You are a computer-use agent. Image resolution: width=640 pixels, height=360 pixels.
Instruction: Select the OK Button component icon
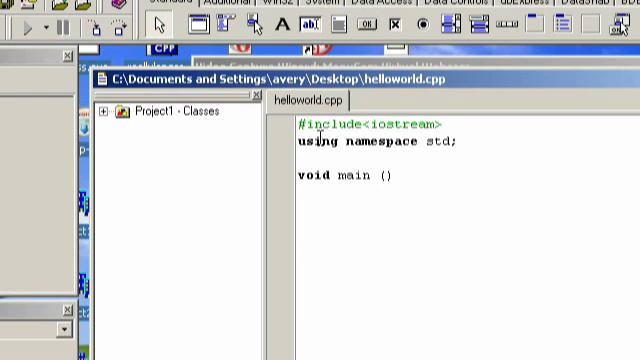367,24
